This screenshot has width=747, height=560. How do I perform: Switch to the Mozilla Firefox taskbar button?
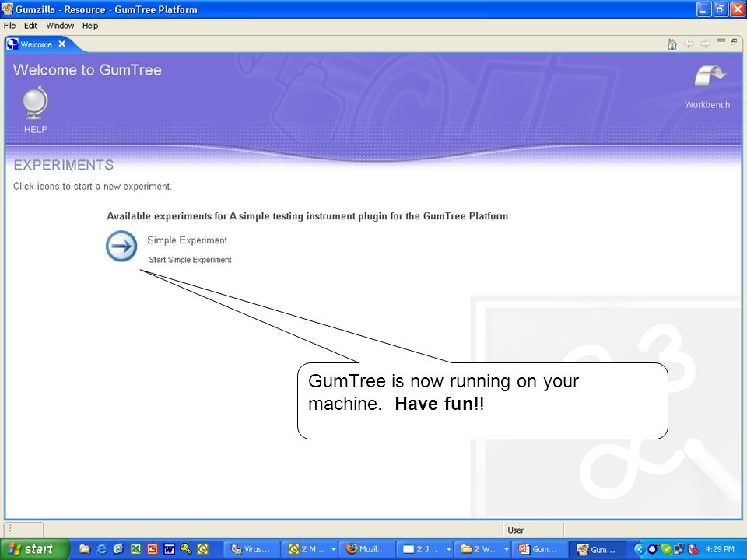pos(366,550)
